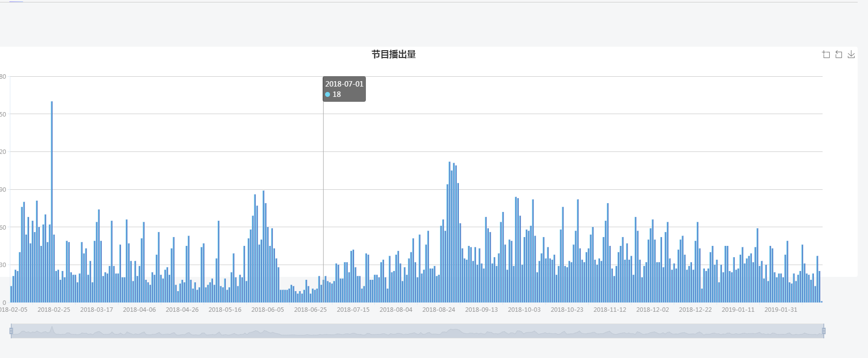
Task: Select the tallest bar near 2018-02-25
Action: coord(52,202)
